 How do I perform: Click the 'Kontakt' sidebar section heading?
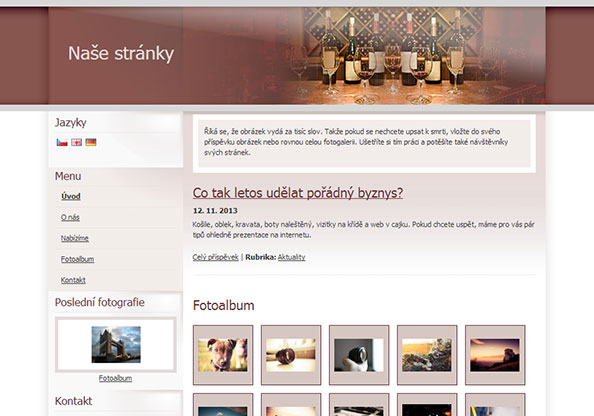click(x=73, y=401)
